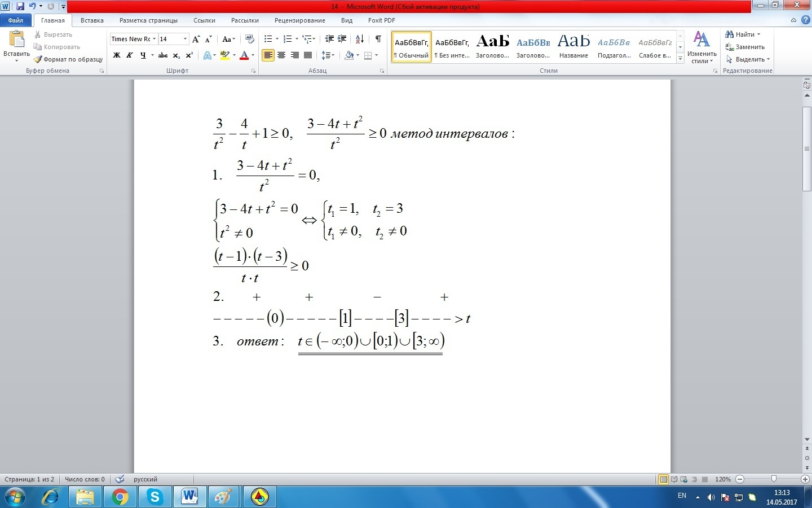Click the vertical scrollbar thumb of the document
Viewport: 812px width, 508px height.
click(x=807, y=148)
